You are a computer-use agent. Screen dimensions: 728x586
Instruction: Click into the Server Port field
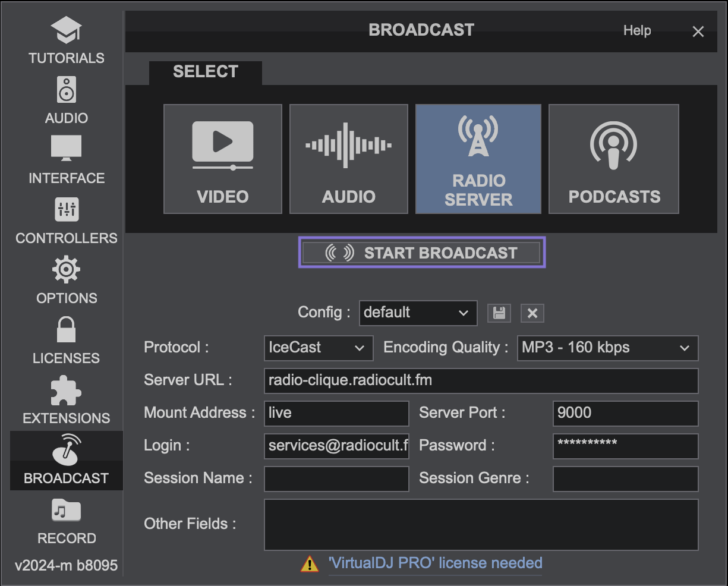point(625,413)
